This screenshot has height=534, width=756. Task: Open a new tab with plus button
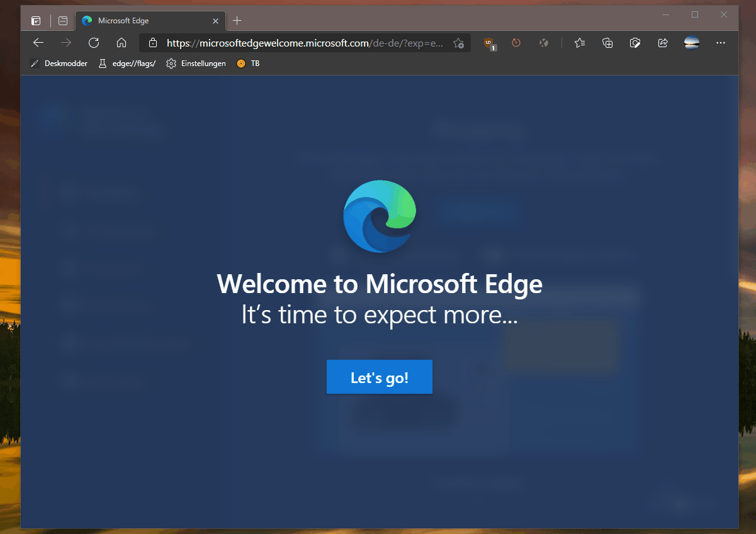click(237, 21)
